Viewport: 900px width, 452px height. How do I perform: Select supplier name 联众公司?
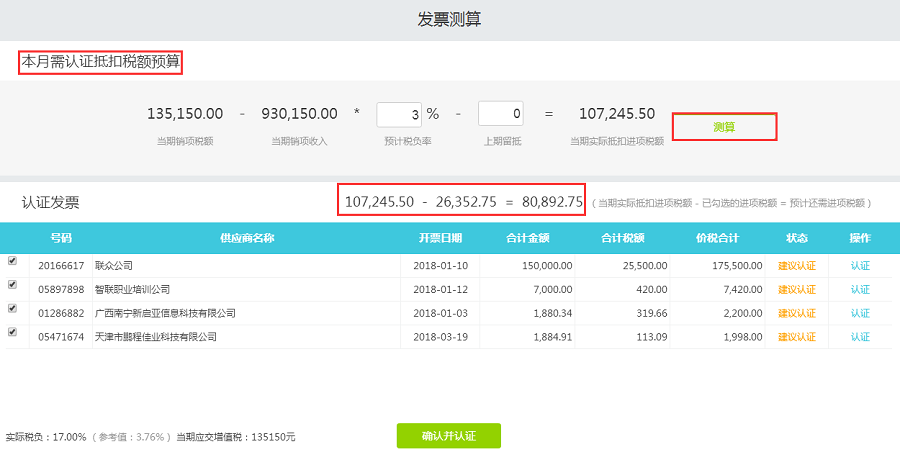click(x=114, y=266)
